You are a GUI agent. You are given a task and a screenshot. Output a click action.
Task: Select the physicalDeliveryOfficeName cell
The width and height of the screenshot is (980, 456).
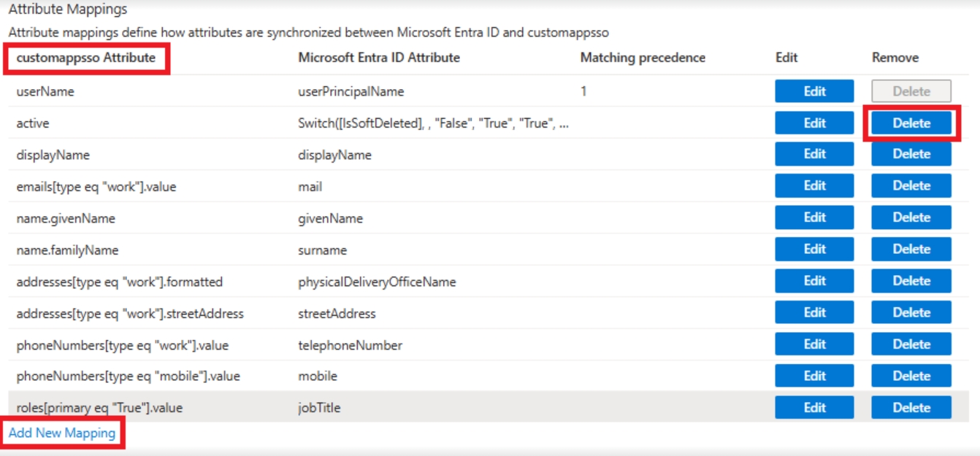point(377,282)
